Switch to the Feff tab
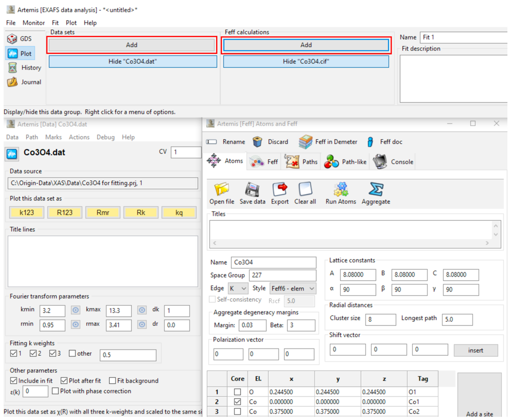The width and height of the screenshot is (513, 420). [263, 162]
